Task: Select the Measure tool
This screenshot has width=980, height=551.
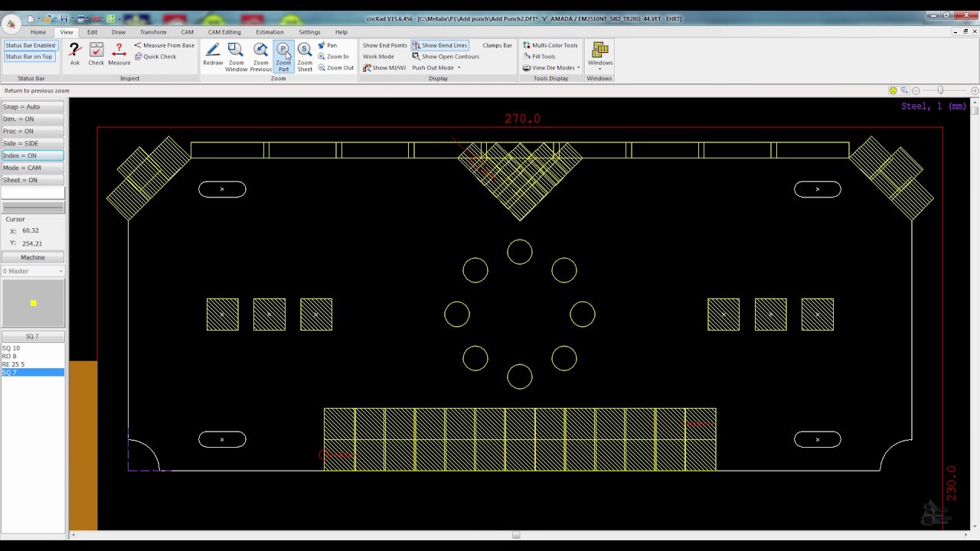Action: click(119, 54)
